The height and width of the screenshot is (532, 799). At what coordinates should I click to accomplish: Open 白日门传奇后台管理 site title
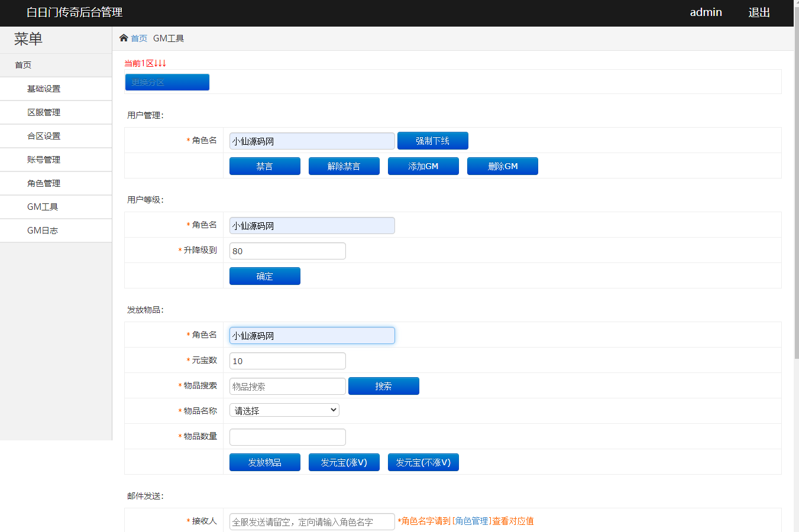[x=75, y=12]
